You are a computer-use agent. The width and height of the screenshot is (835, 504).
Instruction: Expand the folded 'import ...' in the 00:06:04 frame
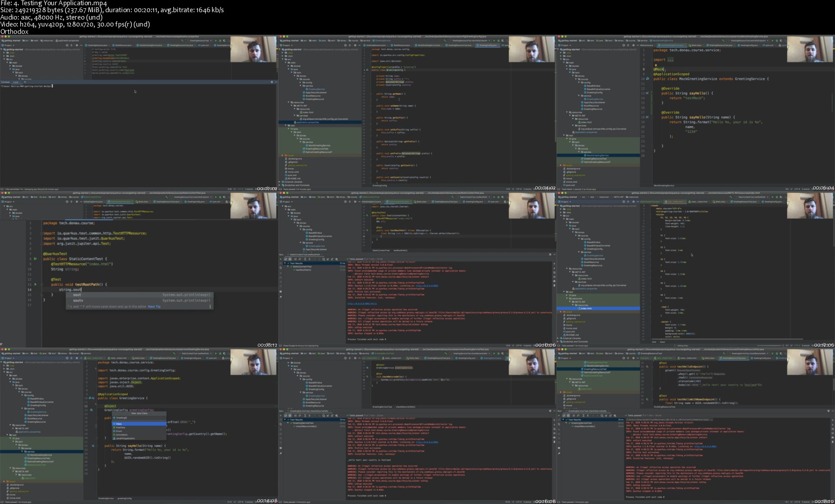click(663, 60)
